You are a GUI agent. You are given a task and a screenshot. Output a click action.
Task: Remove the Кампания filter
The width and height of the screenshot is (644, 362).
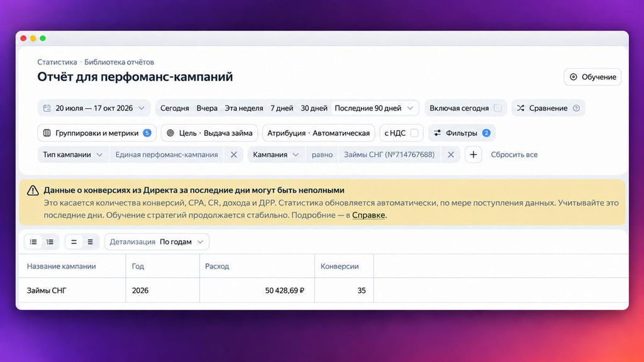click(x=451, y=155)
